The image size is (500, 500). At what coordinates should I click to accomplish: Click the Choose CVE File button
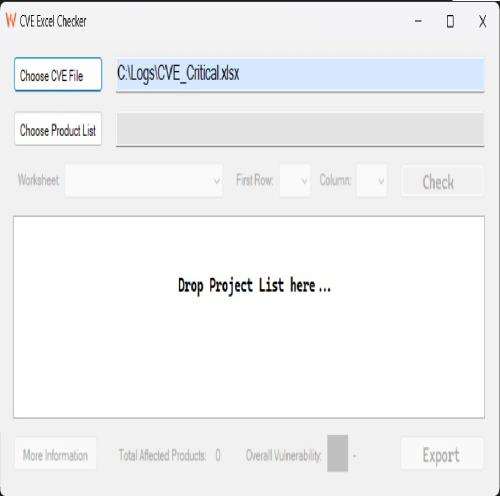click(58, 74)
